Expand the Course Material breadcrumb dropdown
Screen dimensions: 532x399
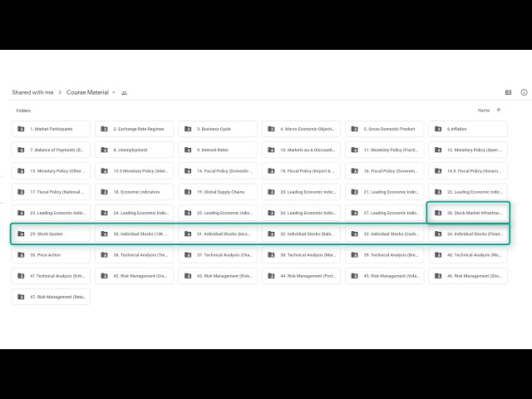tap(113, 93)
